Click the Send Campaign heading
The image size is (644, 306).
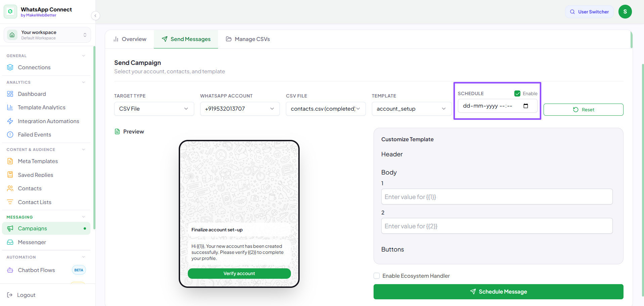point(137,63)
